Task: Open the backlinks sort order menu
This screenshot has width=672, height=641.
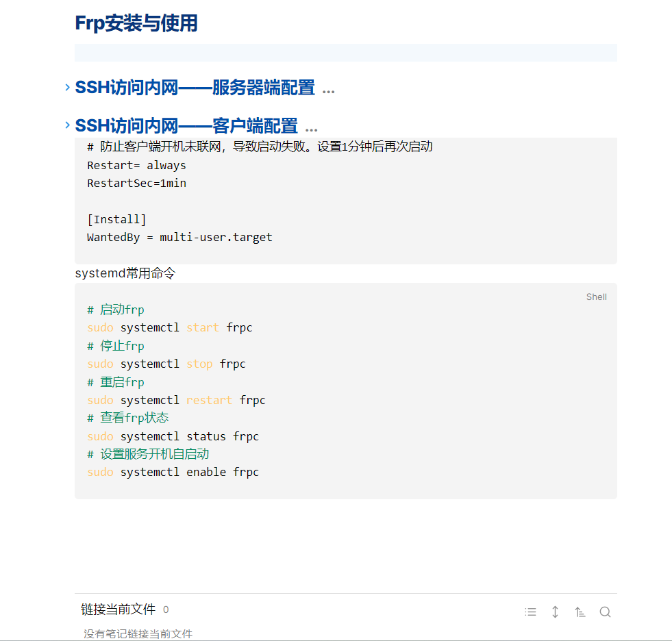Action: click(x=580, y=612)
